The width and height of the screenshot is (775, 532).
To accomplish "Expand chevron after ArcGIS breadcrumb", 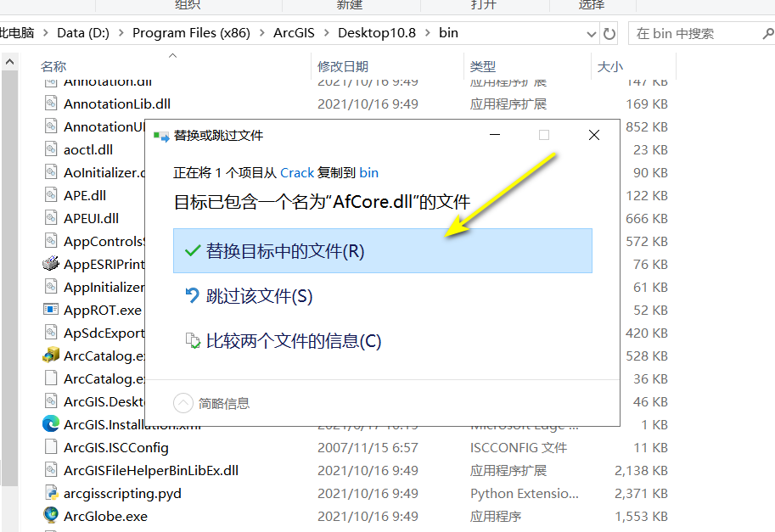I will click(x=326, y=33).
